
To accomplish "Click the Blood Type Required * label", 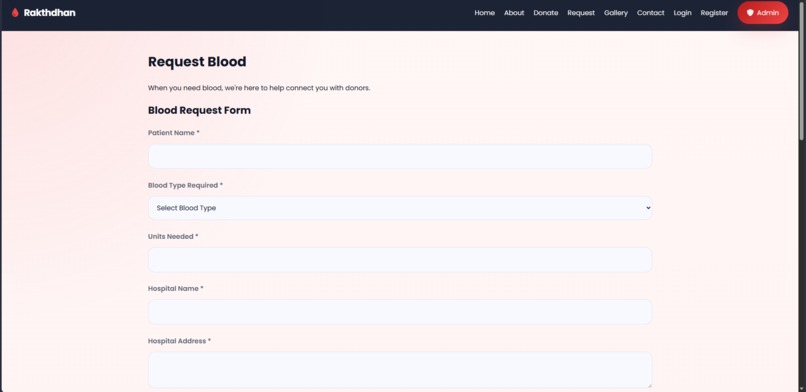I will tap(185, 185).
